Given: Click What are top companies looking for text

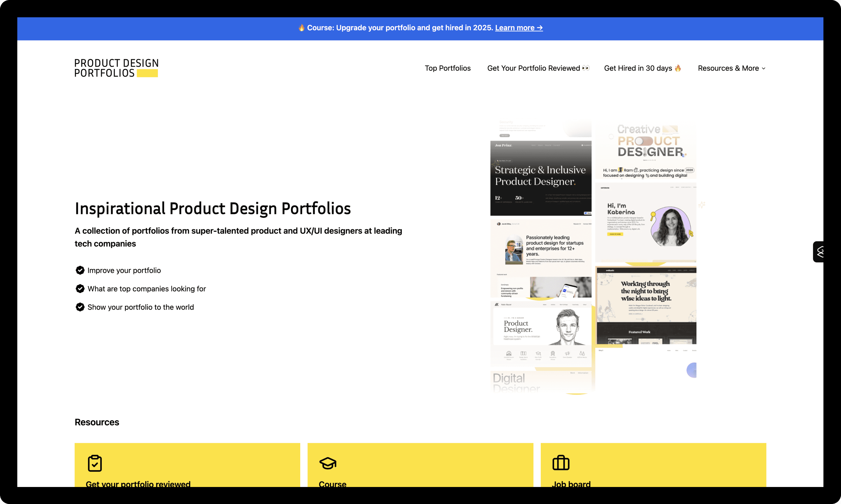Looking at the screenshot, I should (x=147, y=289).
